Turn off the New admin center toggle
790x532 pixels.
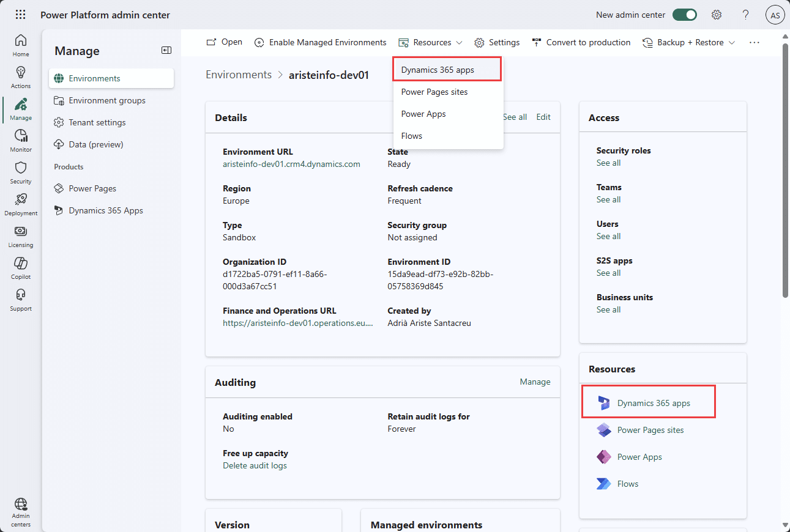(x=685, y=14)
